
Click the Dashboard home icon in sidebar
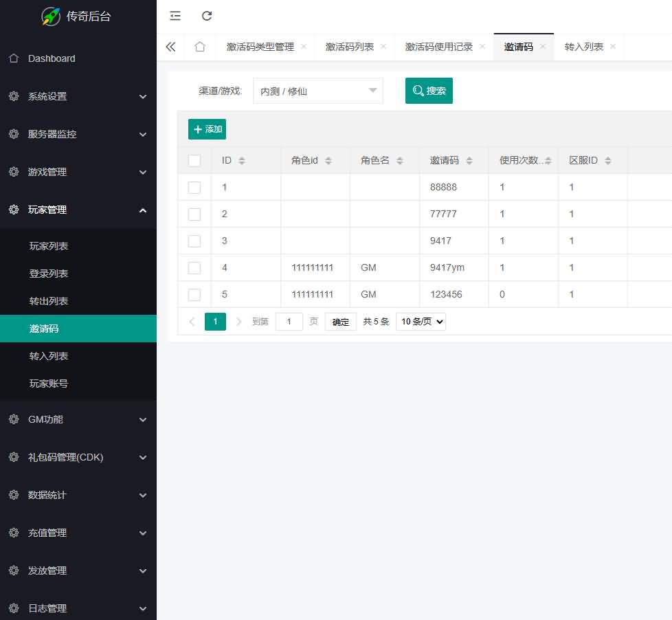tap(14, 58)
